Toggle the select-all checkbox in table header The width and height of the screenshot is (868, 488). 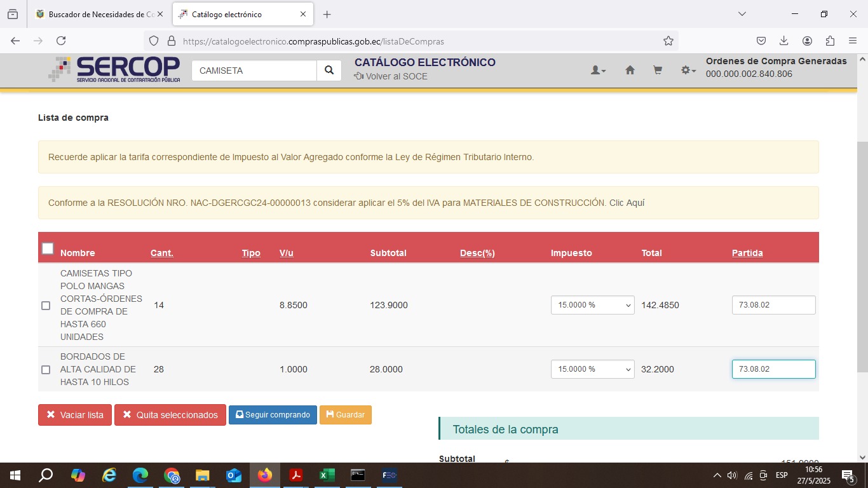coord(48,248)
